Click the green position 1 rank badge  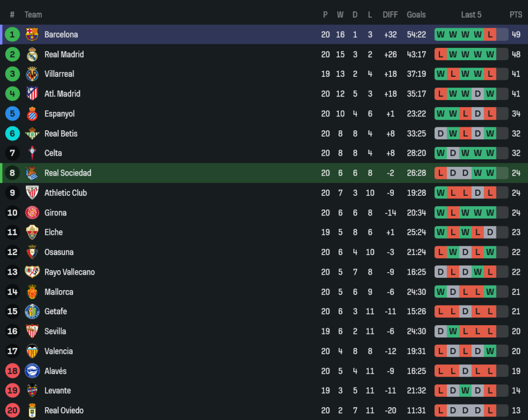click(12, 35)
